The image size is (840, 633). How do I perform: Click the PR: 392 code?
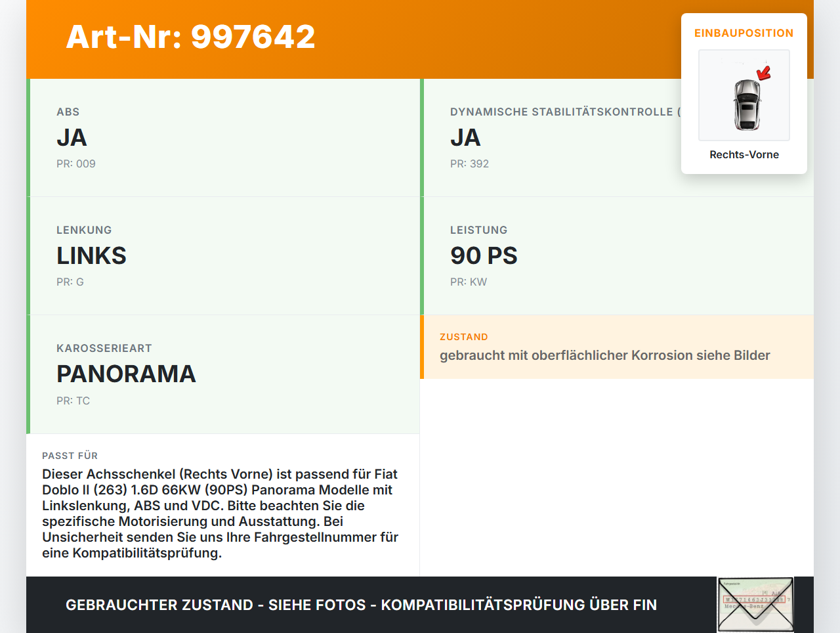(x=469, y=164)
